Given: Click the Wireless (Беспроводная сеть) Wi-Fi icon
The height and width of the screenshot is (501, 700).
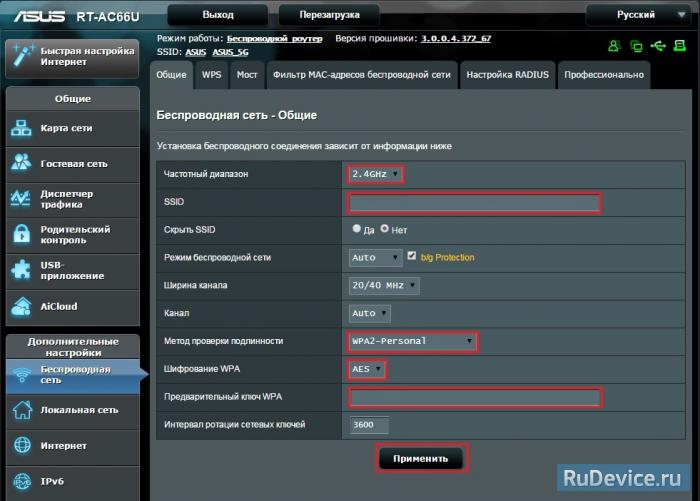Looking at the screenshot, I should 22,374.
